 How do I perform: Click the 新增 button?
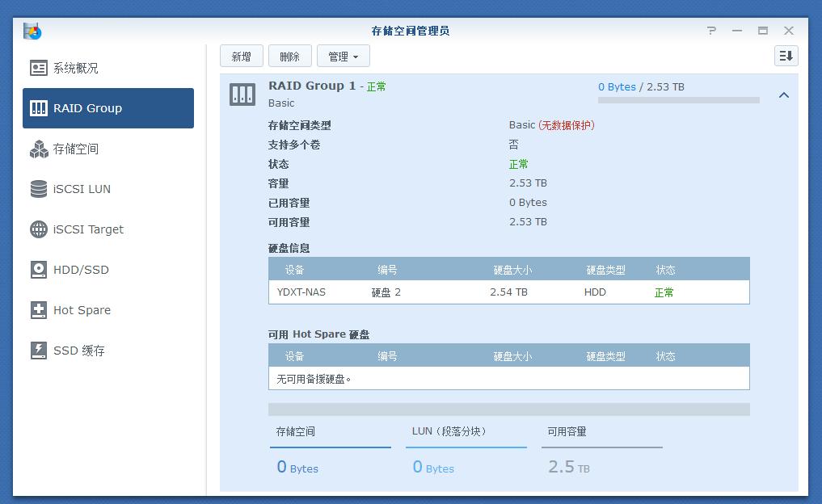[241, 56]
